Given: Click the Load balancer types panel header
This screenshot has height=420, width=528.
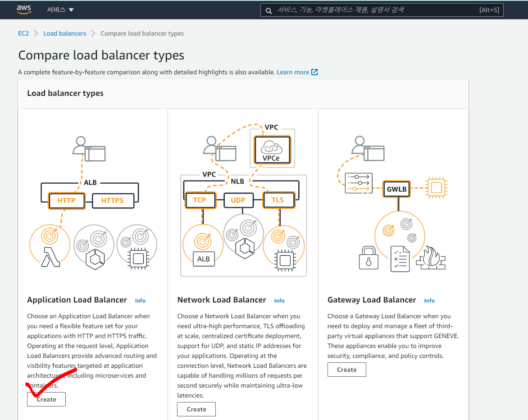Looking at the screenshot, I should tap(243, 94).
